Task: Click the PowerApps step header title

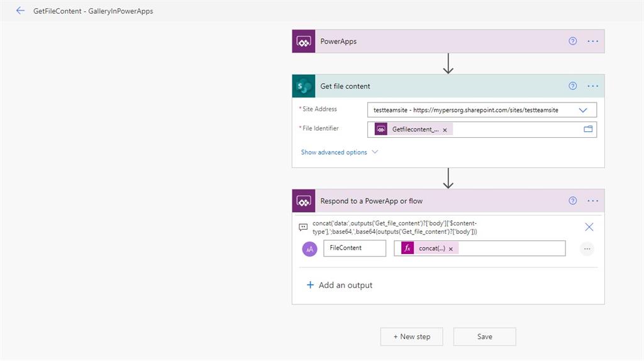Action: [x=338, y=42]
